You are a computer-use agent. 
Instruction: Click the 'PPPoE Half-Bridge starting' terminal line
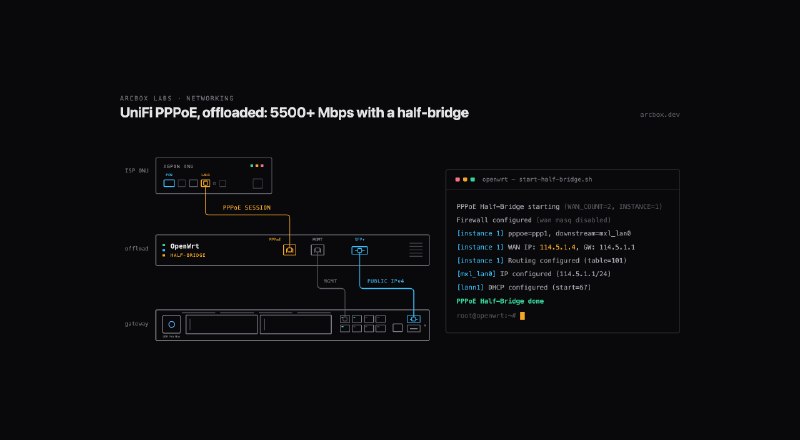pyautogui.click(x=559, y=207)
